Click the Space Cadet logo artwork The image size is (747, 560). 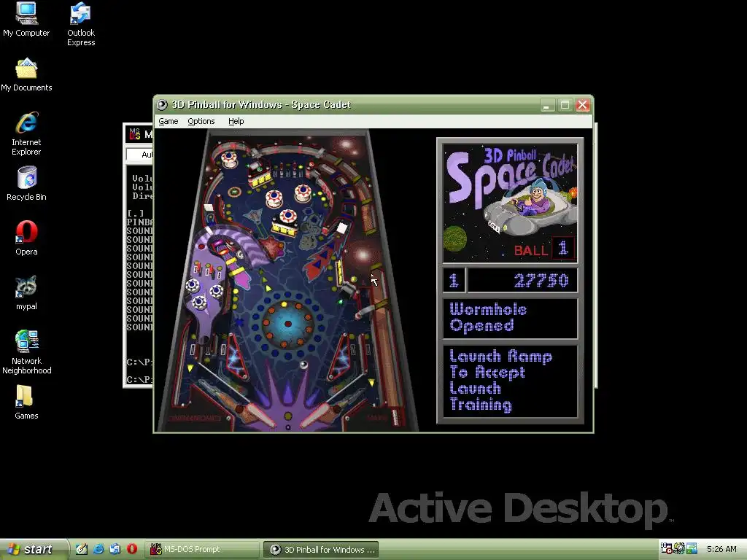[x=510, y=203]
